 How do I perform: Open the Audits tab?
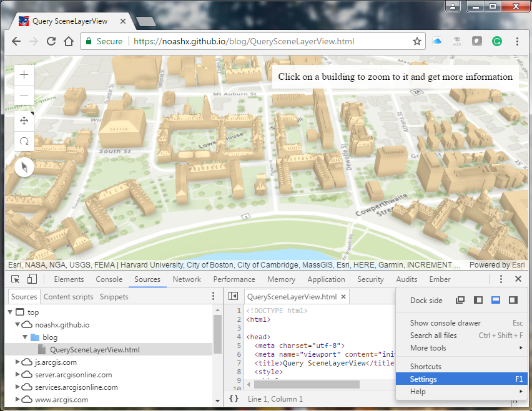(x=406, y=279)
